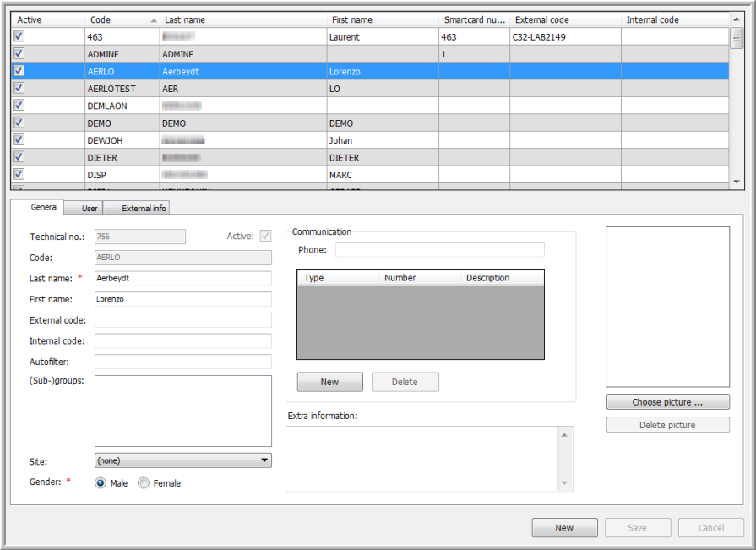Select the Female gender radio button

tap(144, 483)
